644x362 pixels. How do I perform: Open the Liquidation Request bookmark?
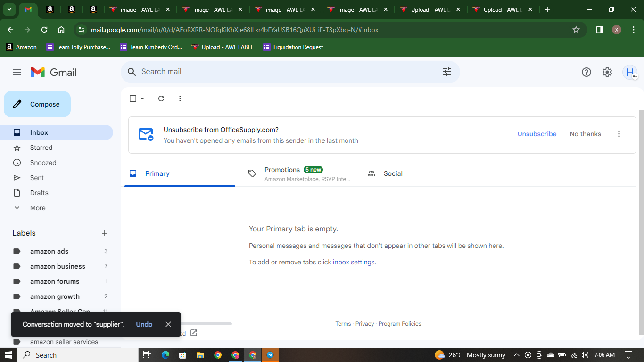point(293,47)
